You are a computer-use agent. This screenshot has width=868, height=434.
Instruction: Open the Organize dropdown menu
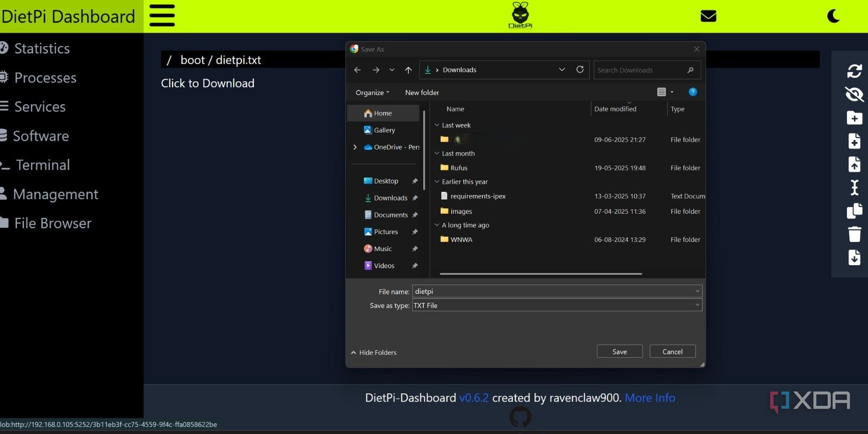tap(372, 92)
